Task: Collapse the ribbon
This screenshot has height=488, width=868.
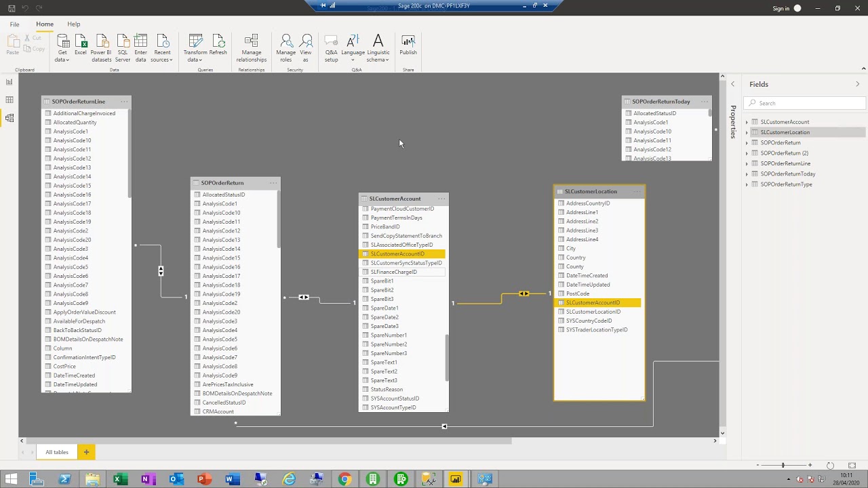Action: point(863,68)
